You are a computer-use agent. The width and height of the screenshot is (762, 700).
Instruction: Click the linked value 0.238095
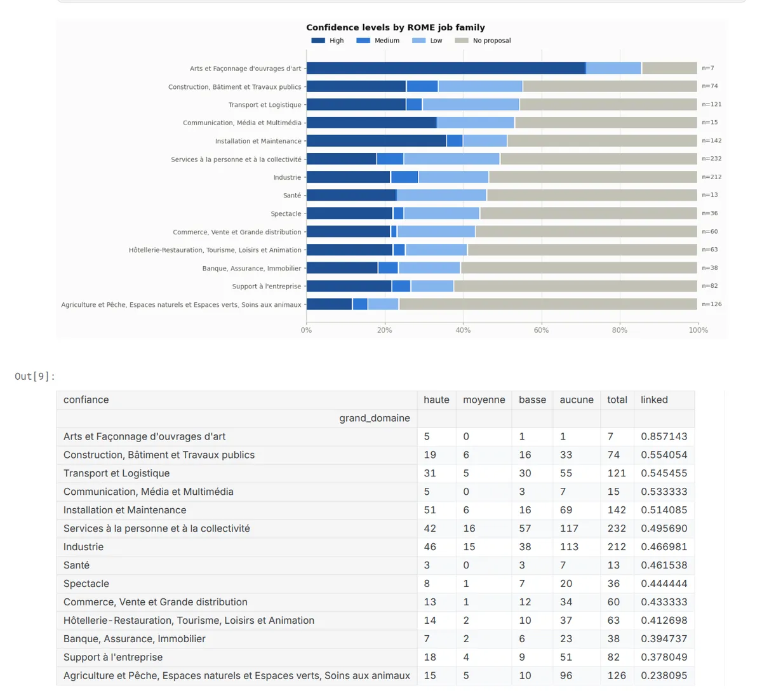(664, 676)
